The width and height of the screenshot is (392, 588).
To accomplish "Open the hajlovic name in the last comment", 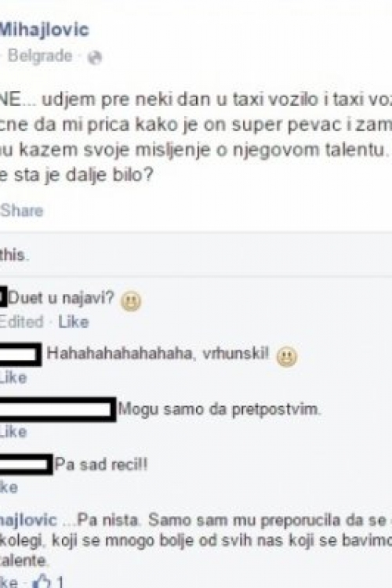I will click(x=28, y=520).
